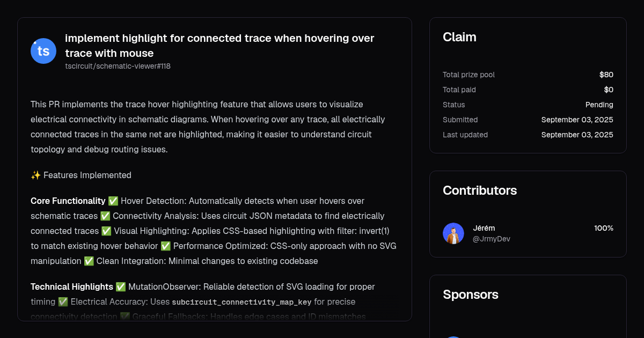Viewport: 644px width, 338px height.
Task: Click the Claim card heading
Action: tap(459, 37)
